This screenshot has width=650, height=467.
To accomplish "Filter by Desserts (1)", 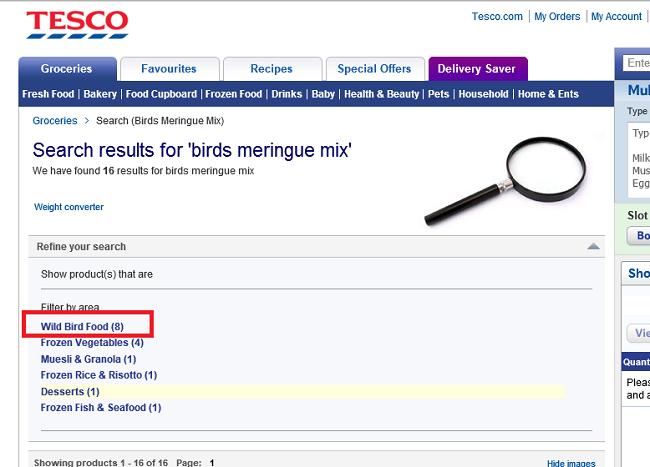I will [x=70, y=392].
